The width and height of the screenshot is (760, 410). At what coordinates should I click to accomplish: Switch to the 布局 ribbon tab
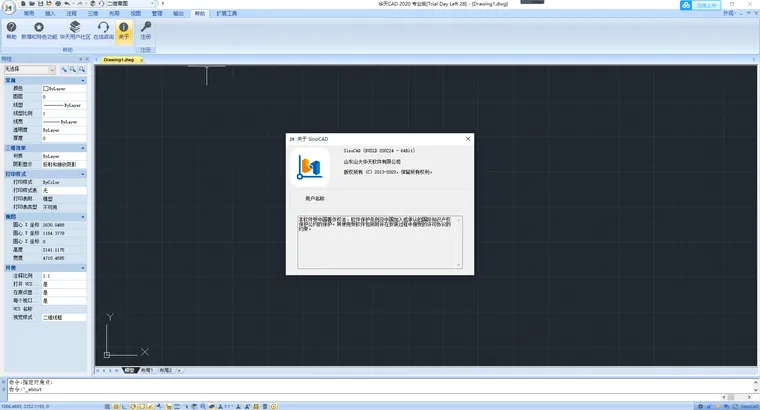pos(114,14)
